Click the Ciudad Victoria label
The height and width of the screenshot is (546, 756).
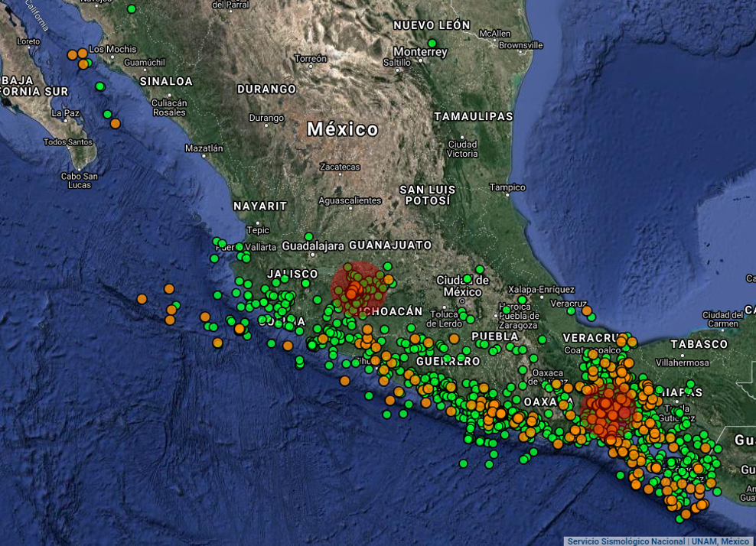point(462,148)
